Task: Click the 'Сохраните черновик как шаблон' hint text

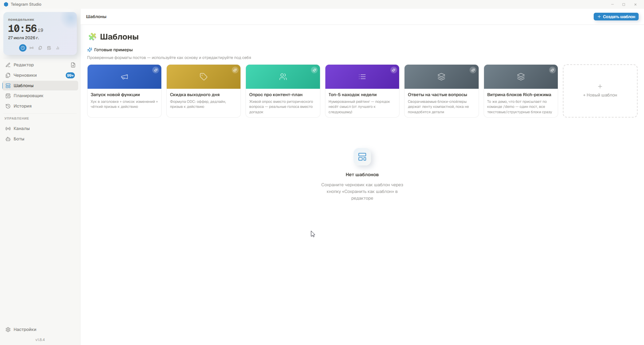Action: point(362,192)
